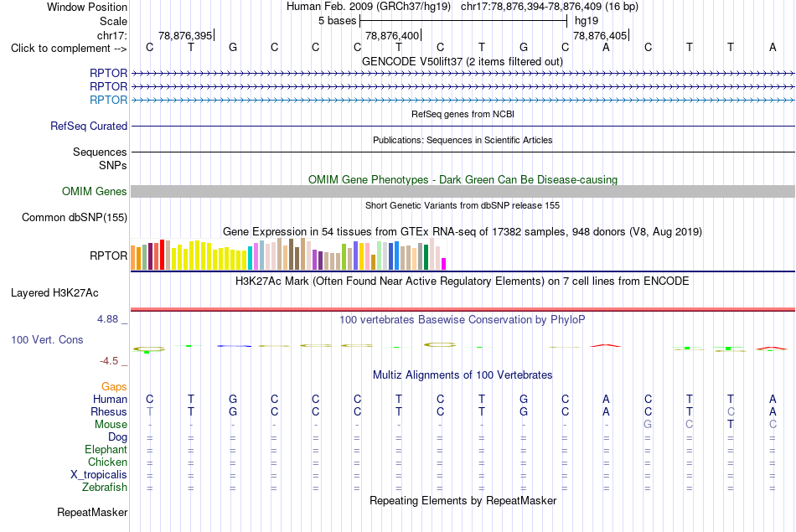Click the 'Click to complement' arrow label
Screen dimensions: 796x532
tap(69, 49)
